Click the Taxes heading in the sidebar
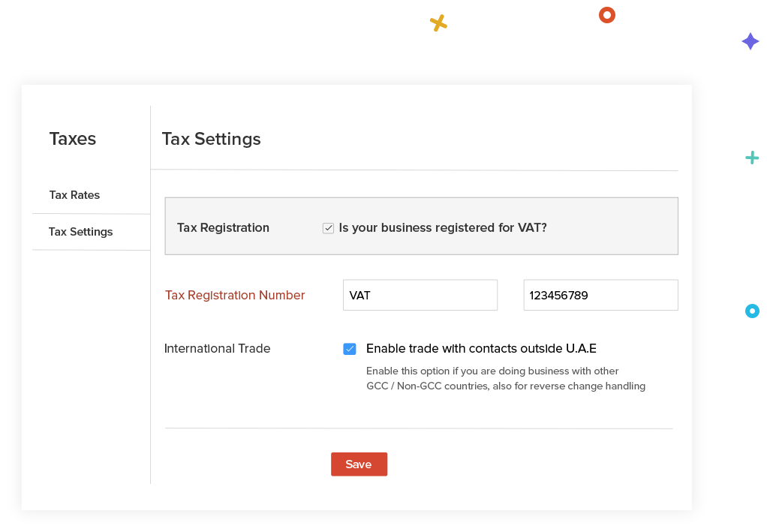The height and width of the screenshot is (532, 767). pyautogui.click(x=72, y=139)
